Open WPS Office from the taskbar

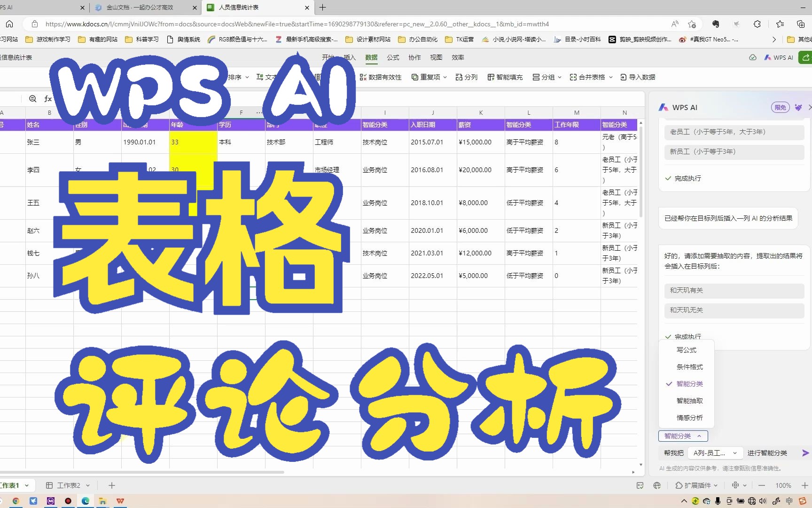(x=120, y=501)
